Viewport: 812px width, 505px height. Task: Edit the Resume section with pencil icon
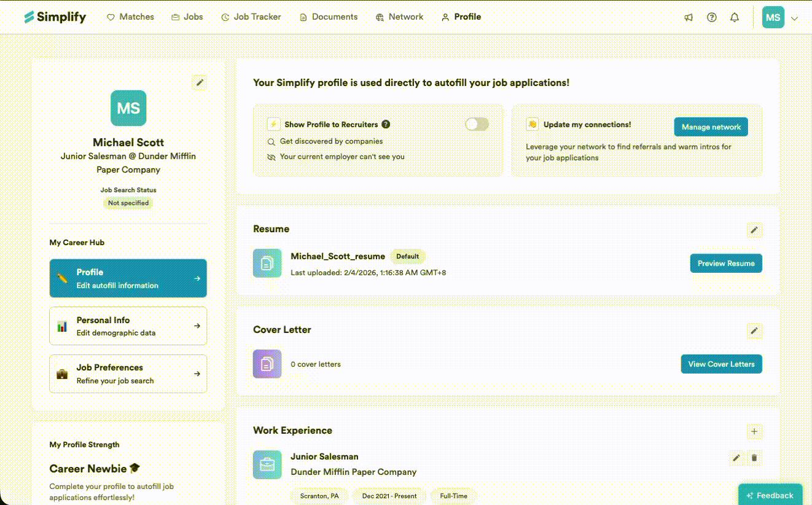tap(754, 230)
